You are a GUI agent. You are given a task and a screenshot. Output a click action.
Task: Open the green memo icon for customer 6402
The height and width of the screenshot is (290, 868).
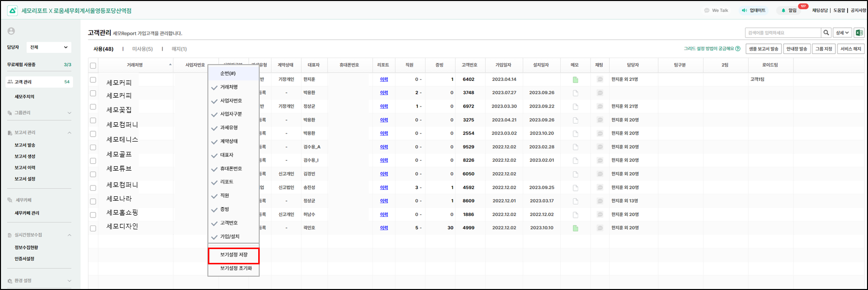tap(575, 79)
